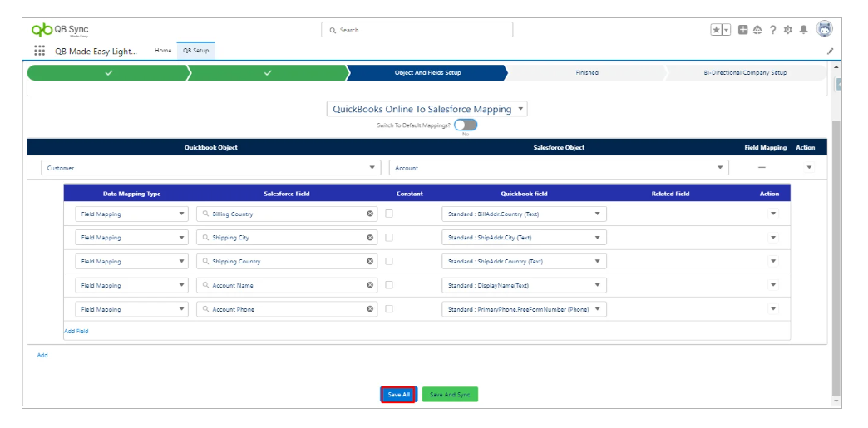The width and height of the screenshot is (868, 428).
Task: Toggle Switch To Default Mappings
Action: pos(466,125)
